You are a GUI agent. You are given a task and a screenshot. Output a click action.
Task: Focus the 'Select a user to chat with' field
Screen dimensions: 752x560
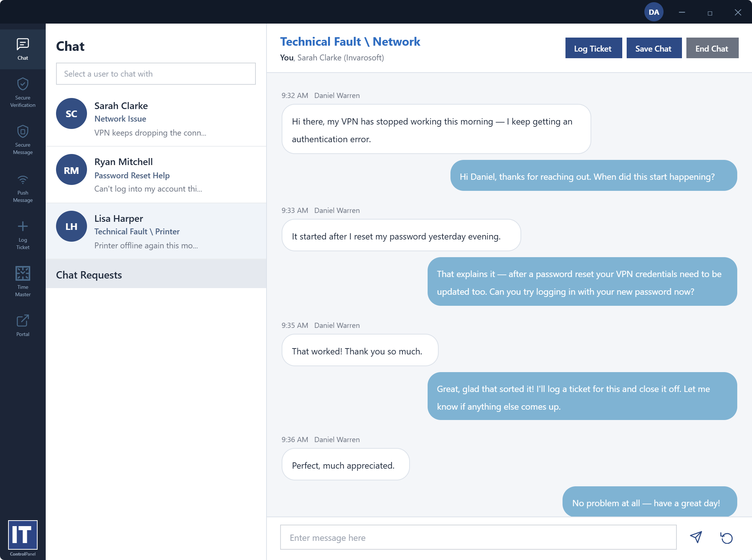tap(156, 74)
